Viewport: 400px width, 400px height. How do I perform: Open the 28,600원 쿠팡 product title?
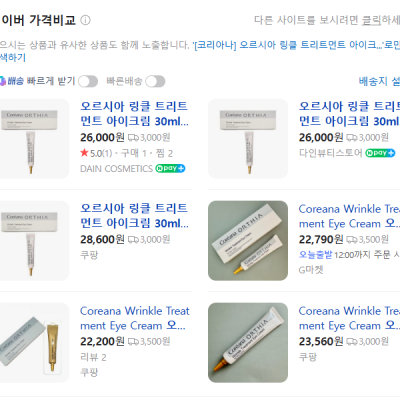(x=134, y=216)
